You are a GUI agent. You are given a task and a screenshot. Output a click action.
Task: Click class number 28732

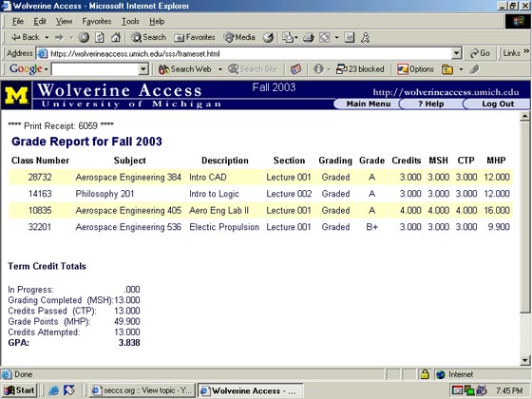(x=40, y=177)
